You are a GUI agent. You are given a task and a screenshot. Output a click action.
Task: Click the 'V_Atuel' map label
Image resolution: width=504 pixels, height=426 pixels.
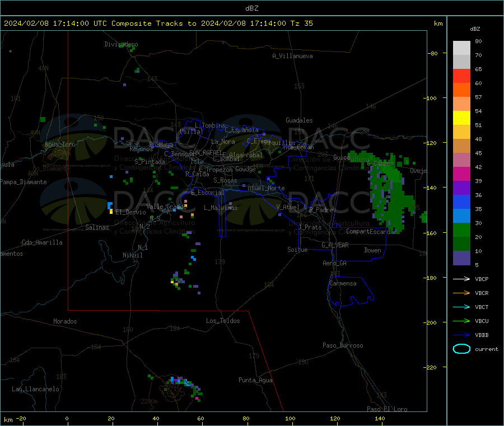click(288, 207)
